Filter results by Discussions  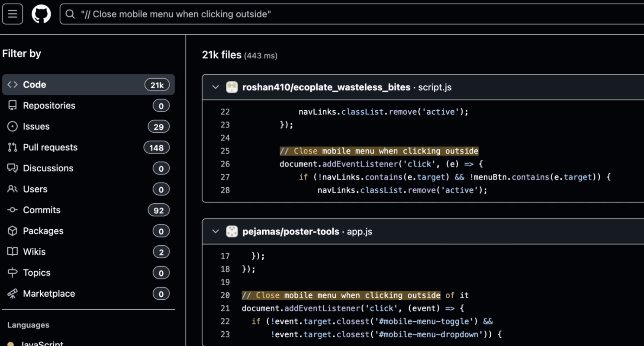[x=88, y=168]
